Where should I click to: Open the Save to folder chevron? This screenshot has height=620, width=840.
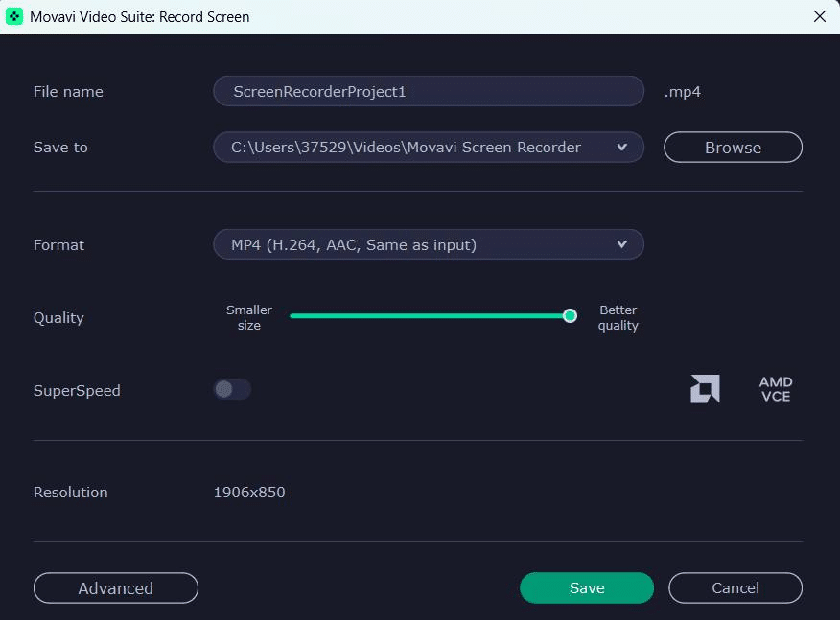click(x=621, y=148)
